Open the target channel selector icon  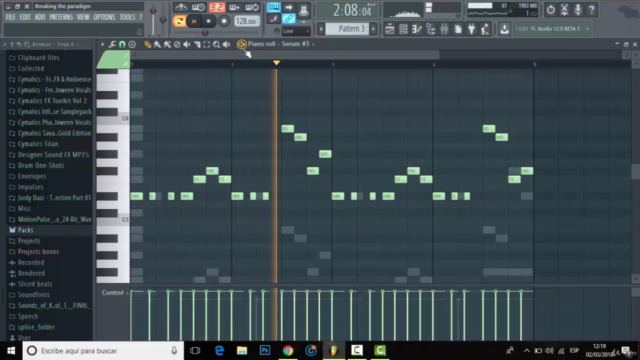pyautogui.click(x=241, y=44)
